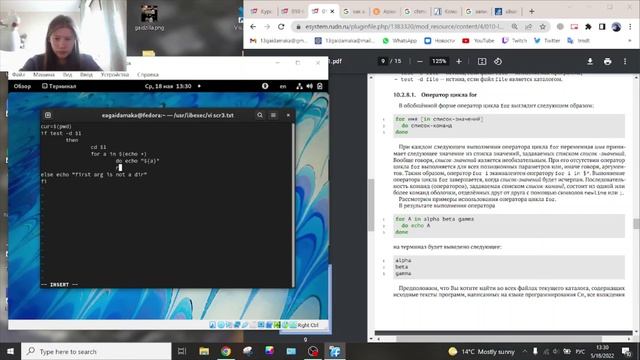Click in the Windows search box
Image resolution: width=640 pixels, height=360 pixels.
96,351
